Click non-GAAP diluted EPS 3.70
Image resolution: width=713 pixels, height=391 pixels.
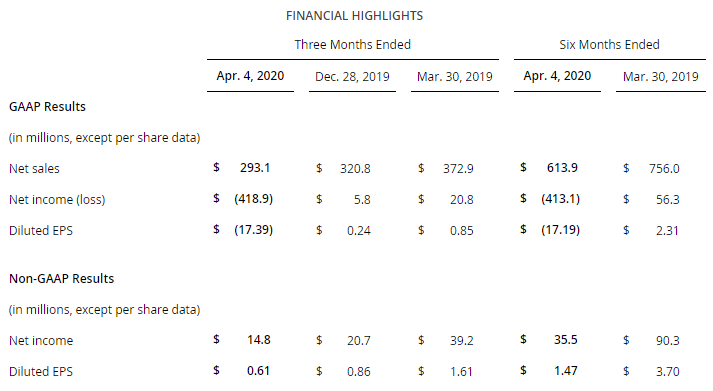(668, 371)
